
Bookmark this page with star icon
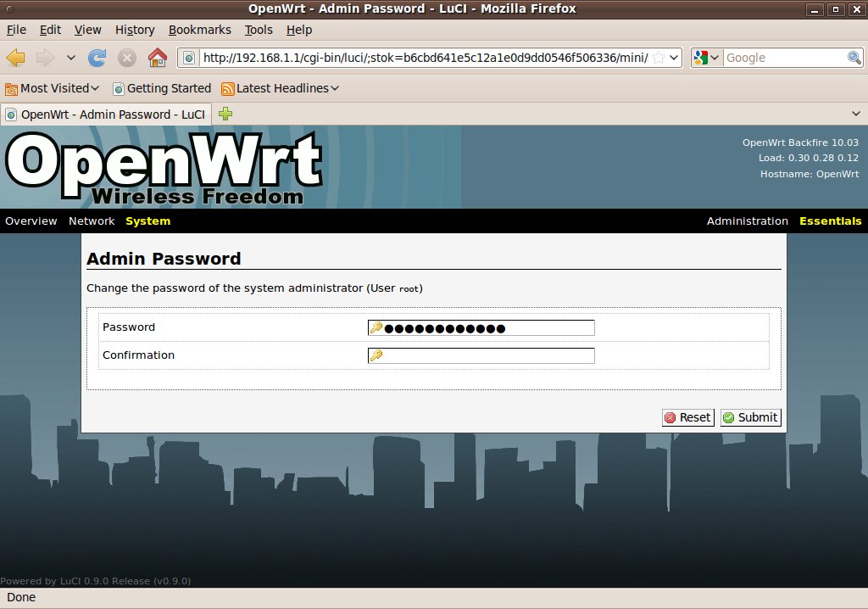(659, 58)
